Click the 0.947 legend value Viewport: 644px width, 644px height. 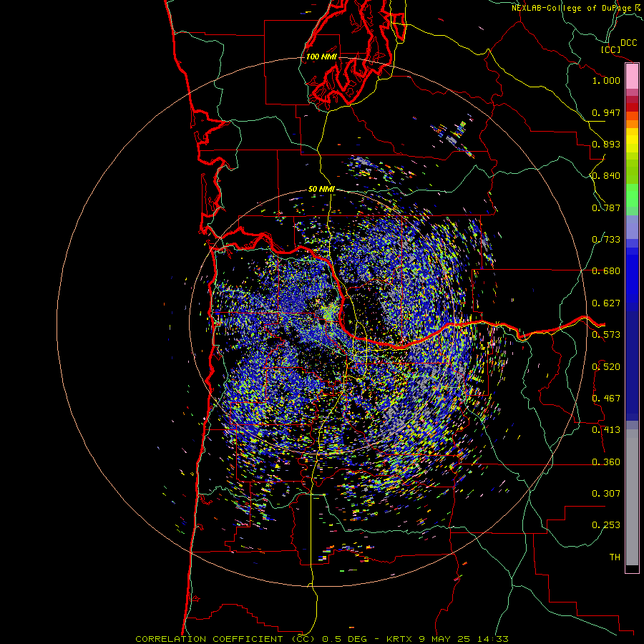pyautogui.click(x=606, y=112)
